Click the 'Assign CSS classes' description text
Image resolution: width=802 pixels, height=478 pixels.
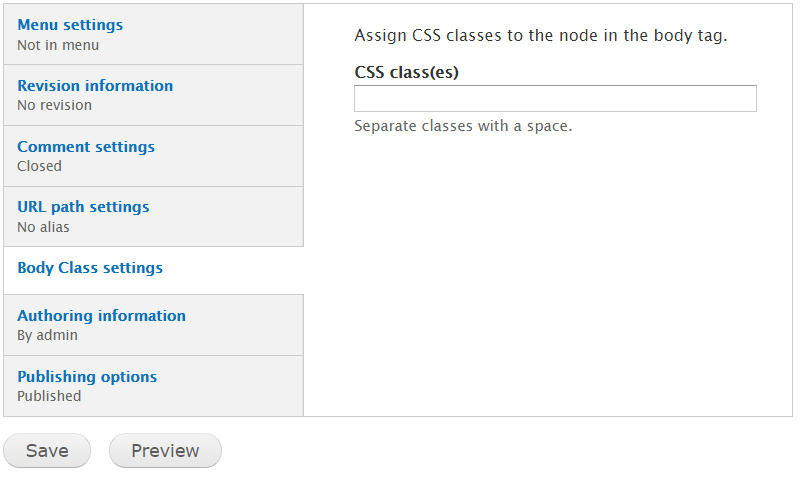click(541, 36)
